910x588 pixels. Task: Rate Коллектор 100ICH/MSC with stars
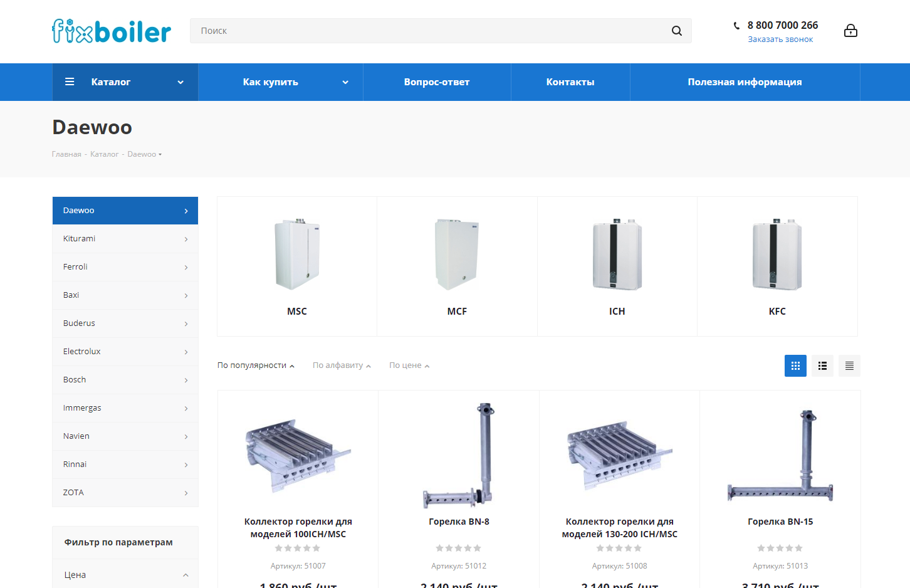(x=298, y=548)
